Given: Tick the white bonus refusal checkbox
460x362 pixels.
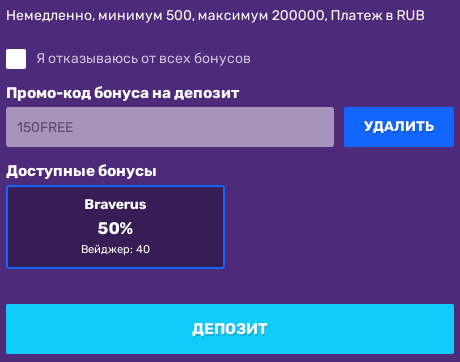Looking at the screenshot, I should coord(16,59).
